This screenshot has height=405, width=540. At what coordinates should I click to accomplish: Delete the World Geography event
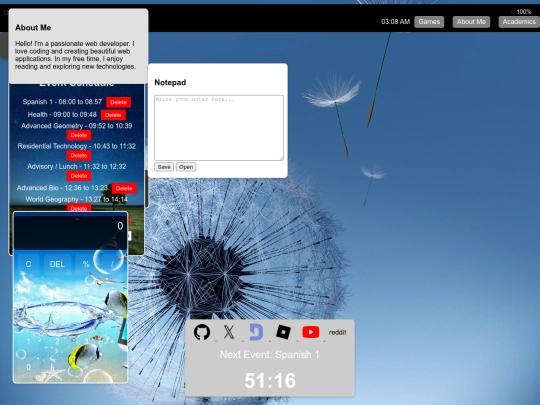(79, 208)
